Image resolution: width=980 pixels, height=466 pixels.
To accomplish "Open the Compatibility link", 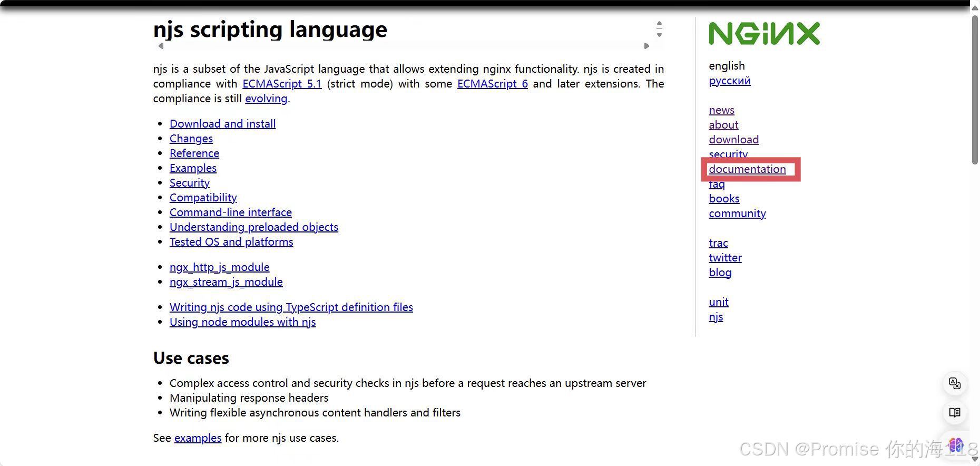I will click(x=203, y=198).
